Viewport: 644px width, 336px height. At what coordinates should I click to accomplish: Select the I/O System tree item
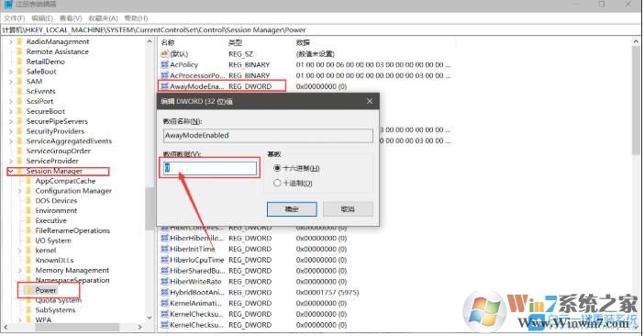coord(53,241)
